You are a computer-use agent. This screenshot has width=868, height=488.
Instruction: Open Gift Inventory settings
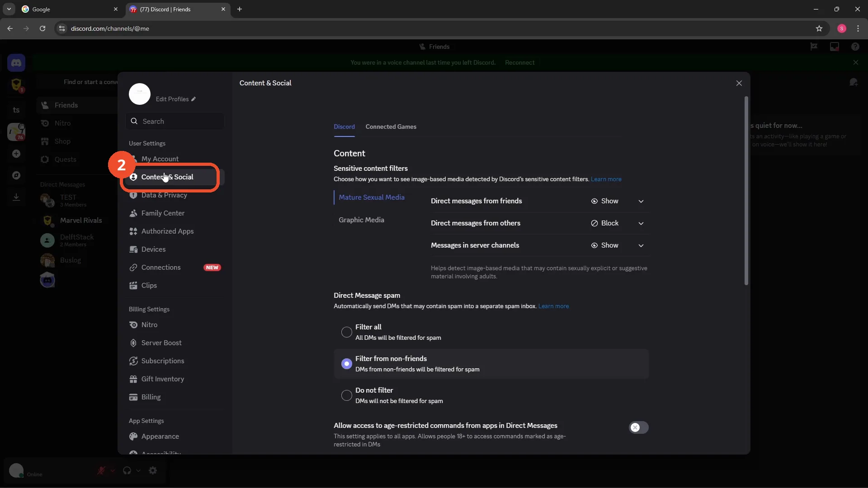(174, 379)
